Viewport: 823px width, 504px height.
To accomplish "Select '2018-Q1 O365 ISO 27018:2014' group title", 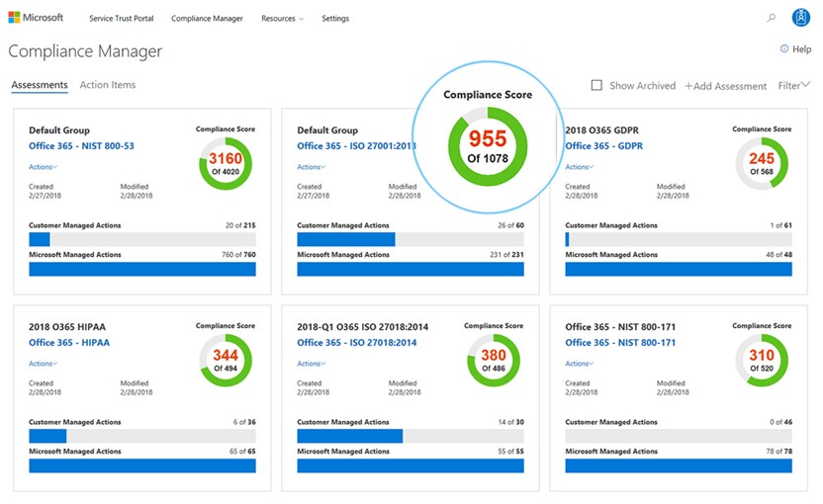I will (363, 327).
